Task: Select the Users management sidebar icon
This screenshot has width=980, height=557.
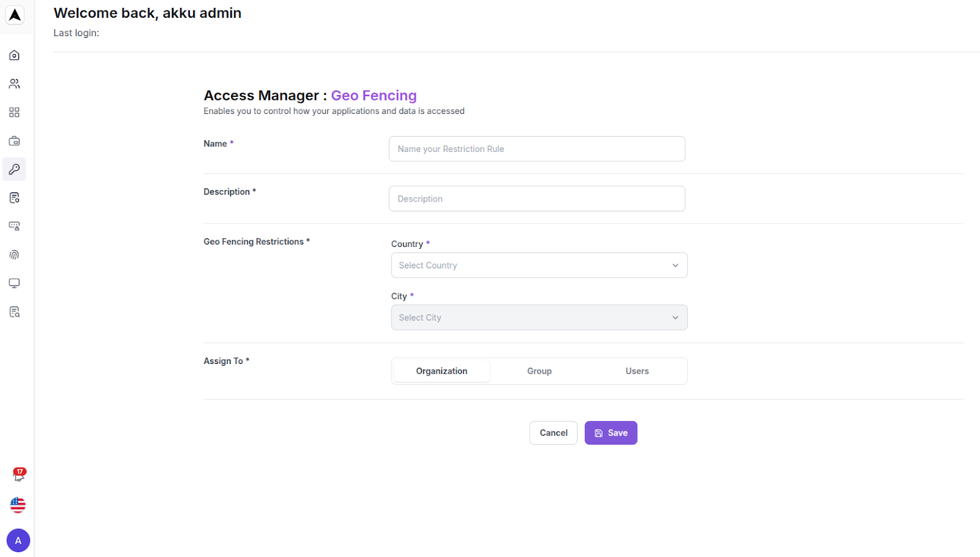Action: click(x=14, y=83)
